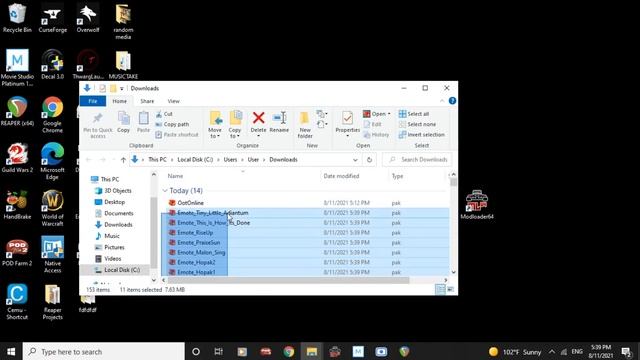Open the Copy to command
The width and height of the screenshot is (640, 360).
pyautogui.click(x=235, y=124)
